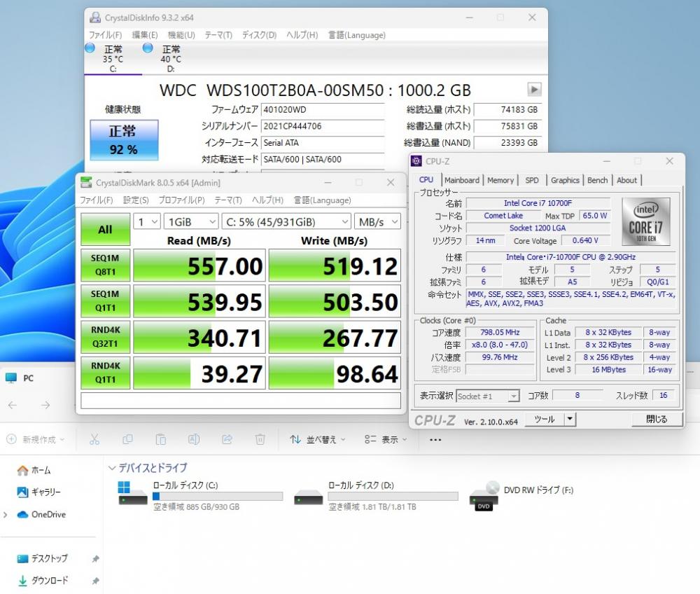This screenshot has height=594, width=700.
Task: Open OneDrive in Explorer sidebar
Action: point(41,514)
